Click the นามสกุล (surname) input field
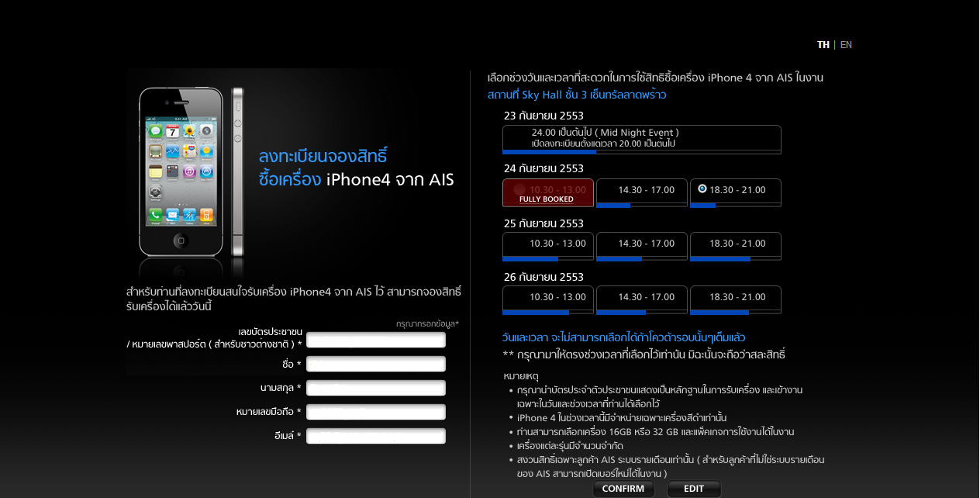 pos(376,388)
